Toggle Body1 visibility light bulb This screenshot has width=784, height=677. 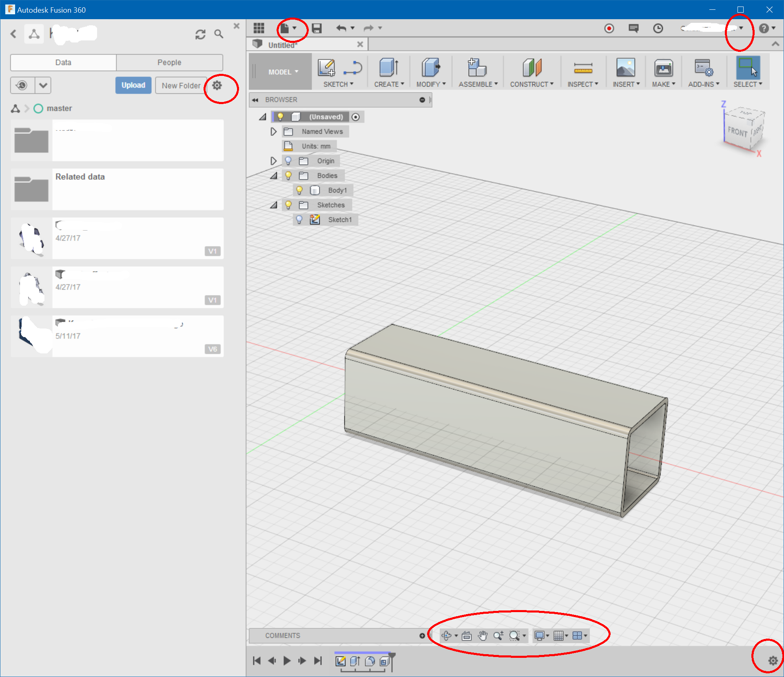(x=299, y=190)
